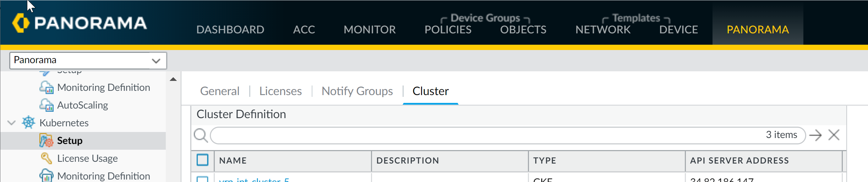This screenshot has height=182, width=868.
Task: Open License Usage under Kubernetes
Action: click(x=87, y=158)
